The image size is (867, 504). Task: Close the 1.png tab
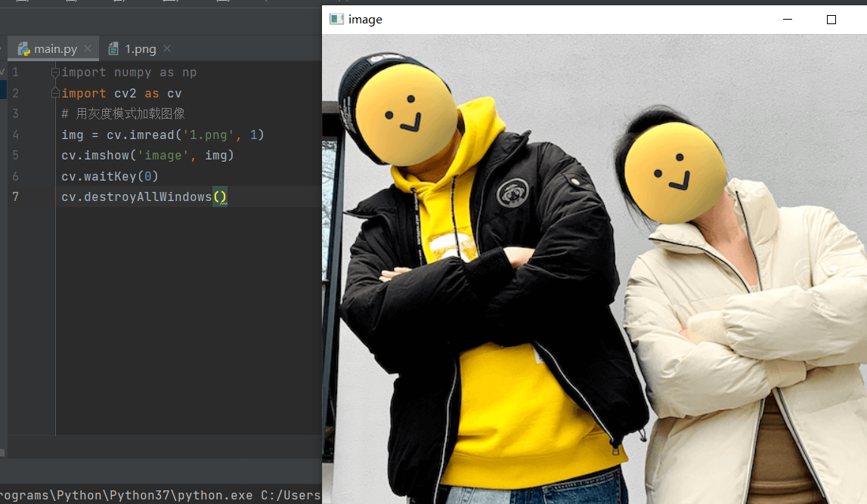pyautogui.click(x=167, y=48)
